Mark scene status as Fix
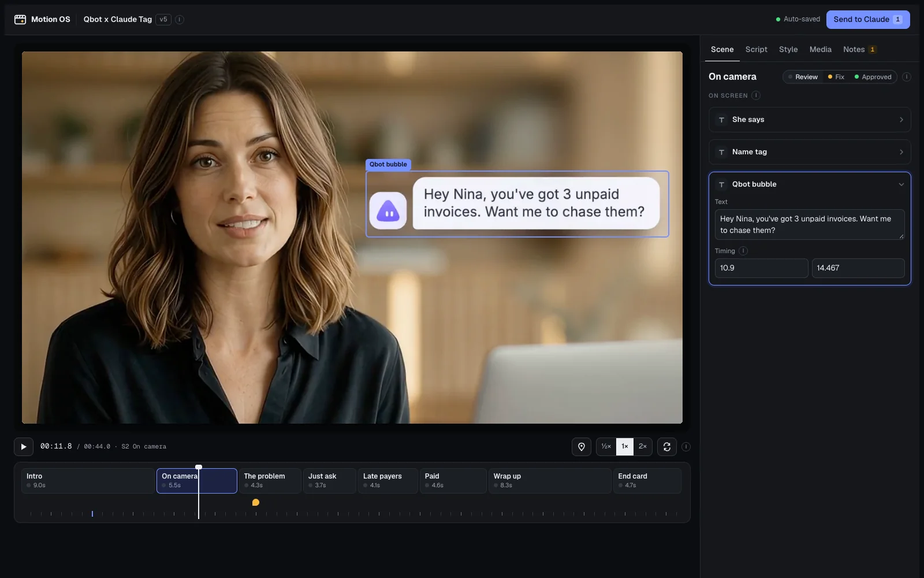 (836, 77)
